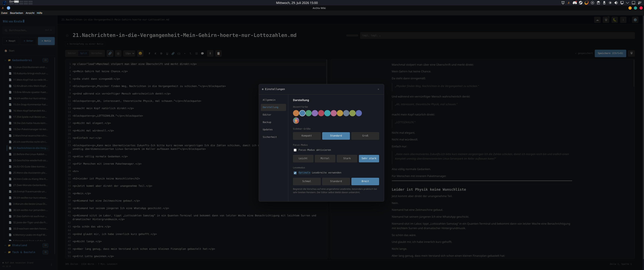Set reading width to Breit
644x270 pixels.
click(x=365, y=181)
